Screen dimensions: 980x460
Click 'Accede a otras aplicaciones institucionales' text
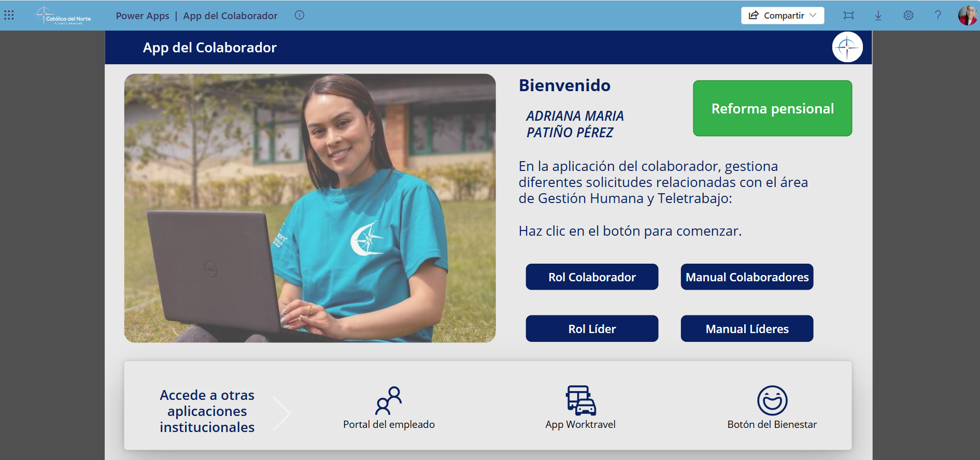207,411
